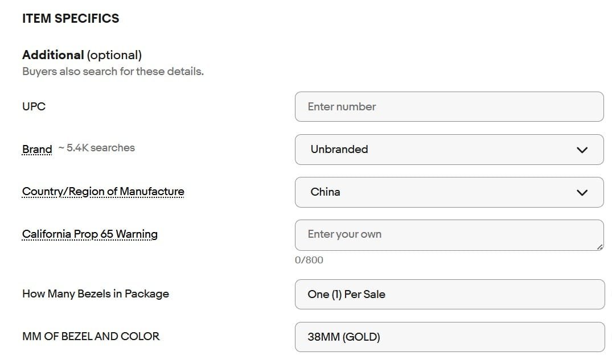Click the chevron arrow in Brand dropdown

(582, 150)
